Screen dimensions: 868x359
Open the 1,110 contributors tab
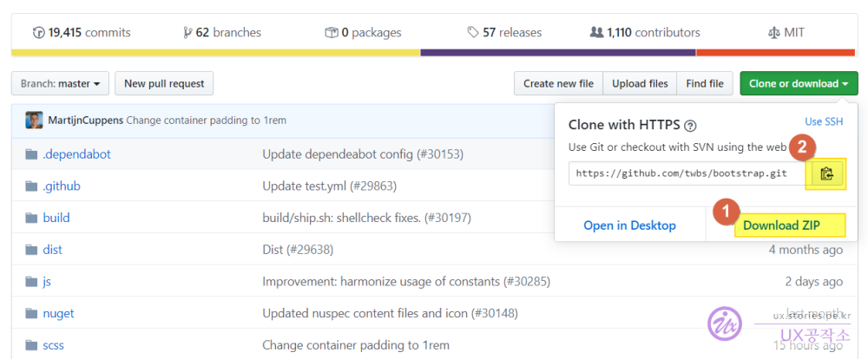coord(645,33)
